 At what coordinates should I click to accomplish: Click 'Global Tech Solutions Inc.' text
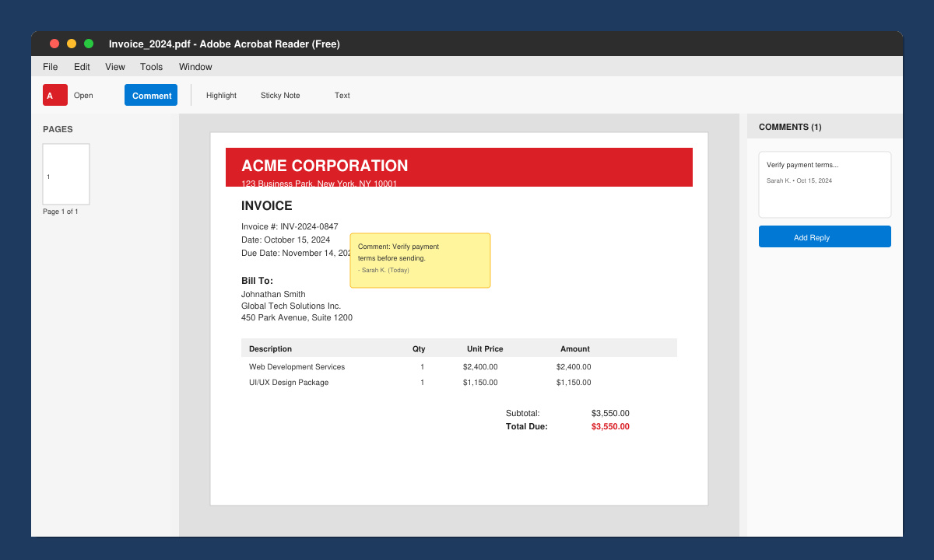click(x=291, y=306)
